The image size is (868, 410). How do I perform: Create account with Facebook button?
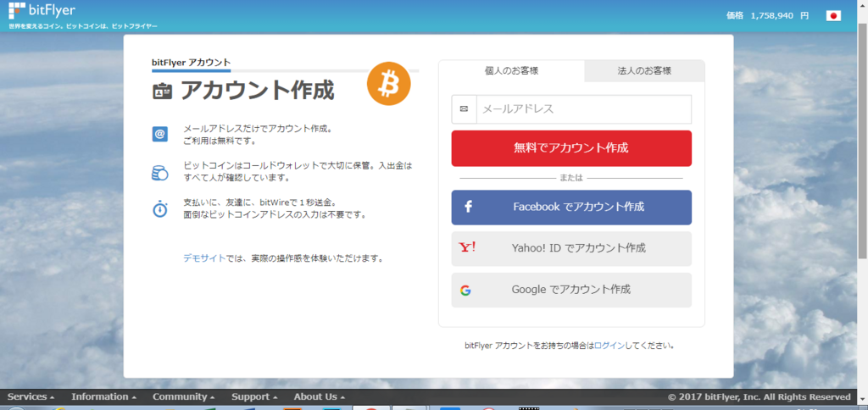[x=571, y=208]
